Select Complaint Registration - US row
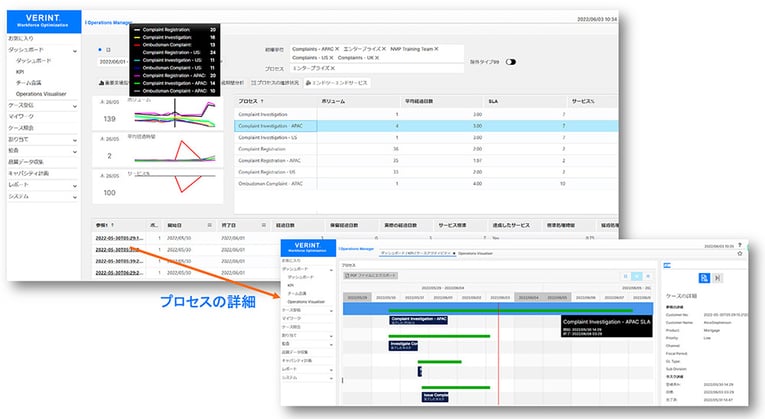 tap(426, 172)
